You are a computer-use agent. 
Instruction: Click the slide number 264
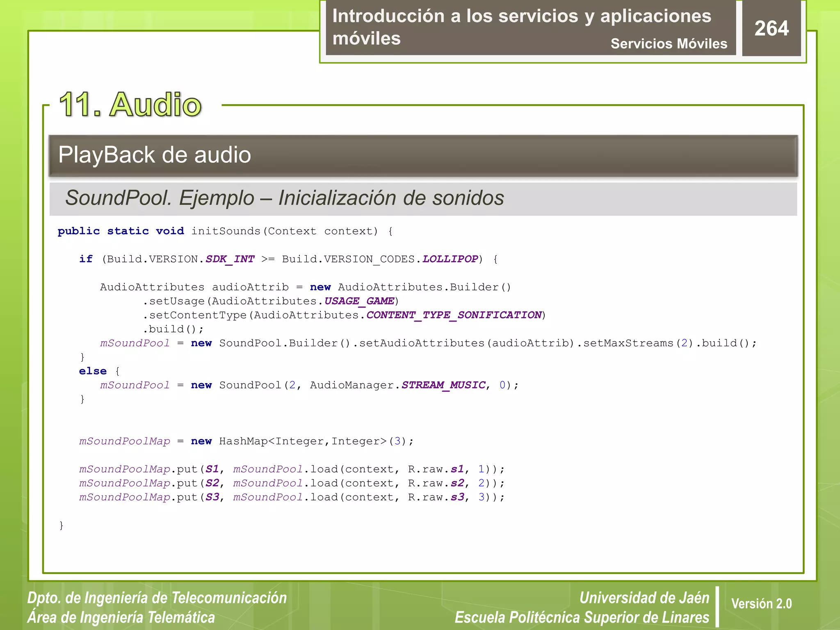[771, 28]
